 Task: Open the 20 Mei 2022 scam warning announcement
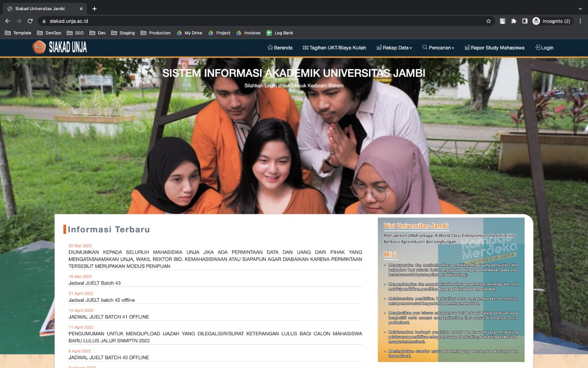pos(215,259)
